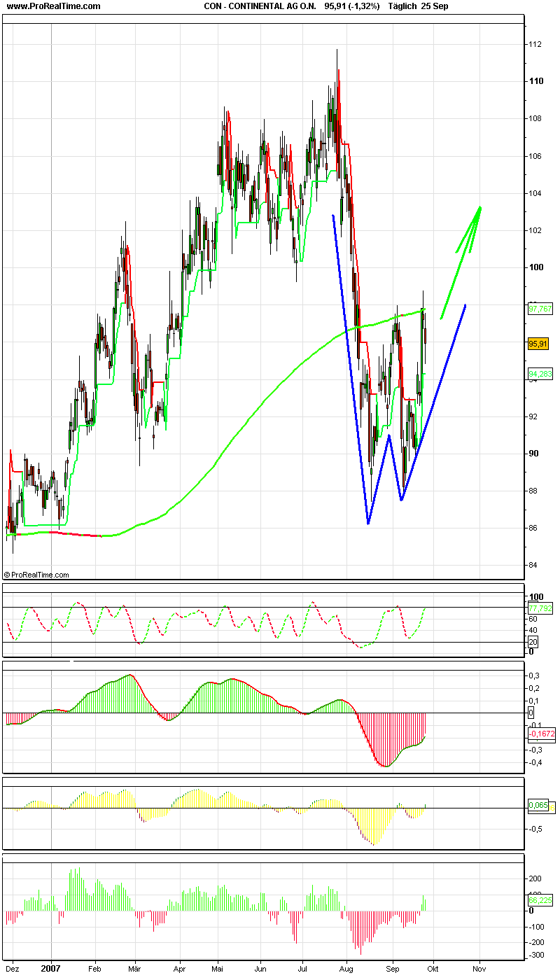Click the green price marker 97,767
The height and width of the screenshot is (980, 560).
(x=540, y=307)
